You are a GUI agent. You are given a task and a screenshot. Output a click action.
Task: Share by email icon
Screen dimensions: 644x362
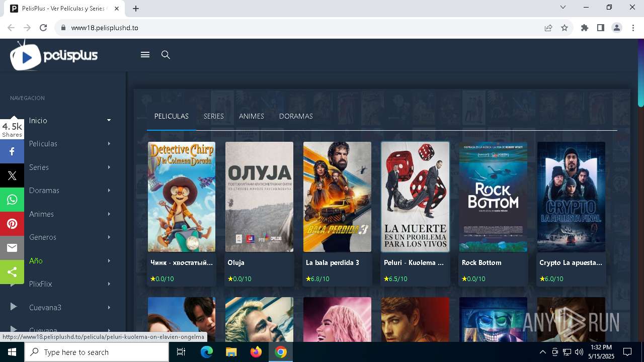click(12, 248)
